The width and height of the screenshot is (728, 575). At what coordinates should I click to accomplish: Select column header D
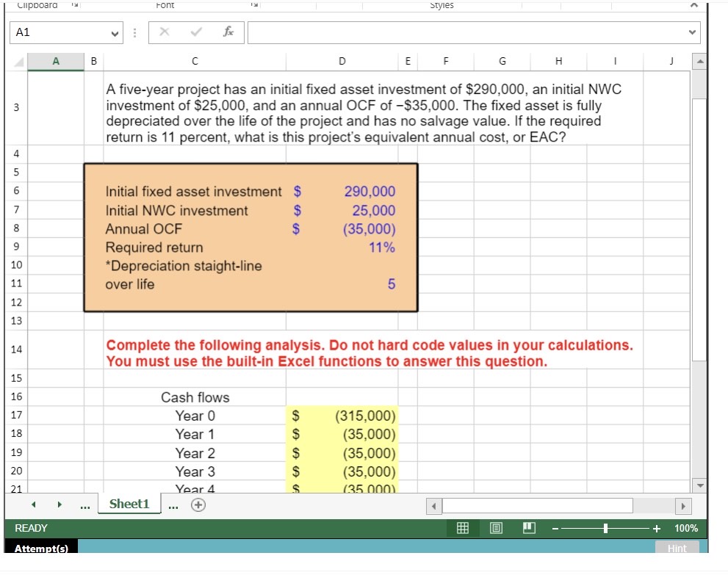point(342,61)
